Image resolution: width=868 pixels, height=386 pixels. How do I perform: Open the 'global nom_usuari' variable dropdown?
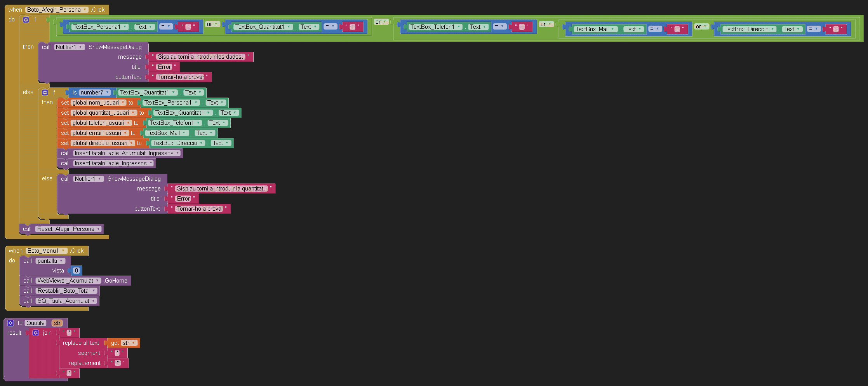pyautogui.click(x=123, y=103)
